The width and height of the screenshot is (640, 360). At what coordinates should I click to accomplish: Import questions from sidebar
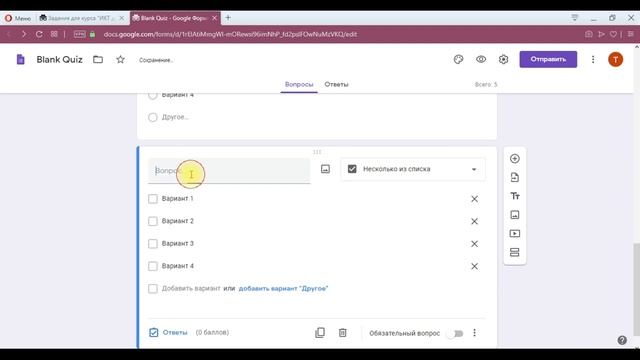click(x=515, y=177)
